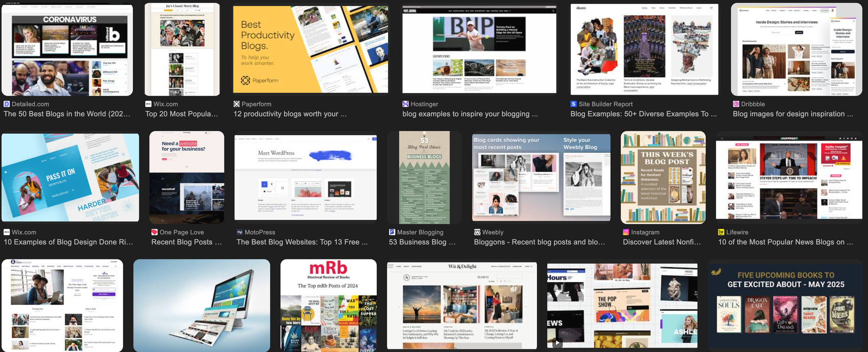
Task: Open 'Discover Latest Nonfi...' result title
Action: (662, 242)
